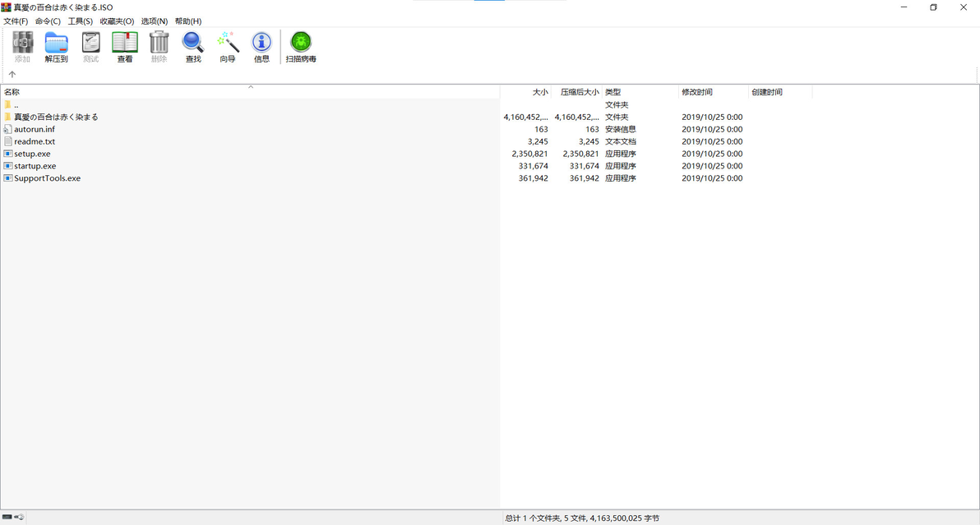The image size is (980, 525).
Task: Click the size value 331,674 of startup.exe
Action: pos(533,166)
